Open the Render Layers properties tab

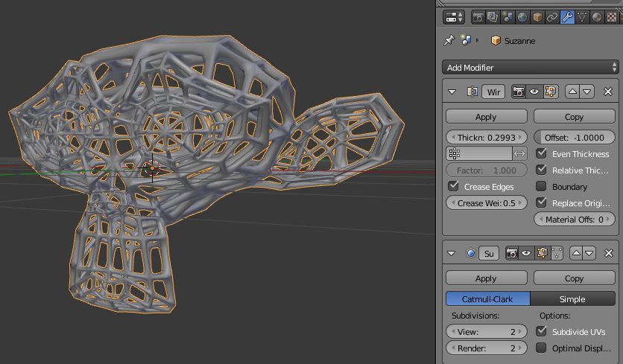493,17
